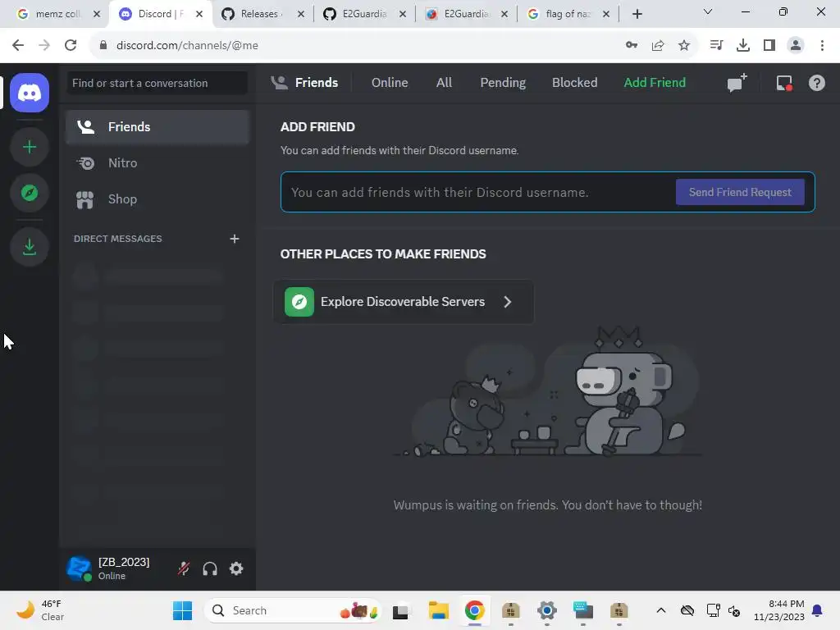Image resolution: width=840 pixels, height=630 pixels.
Task: Open clock showing 8:44 PM
Action: pyautogui.click(x=779, y=610)
